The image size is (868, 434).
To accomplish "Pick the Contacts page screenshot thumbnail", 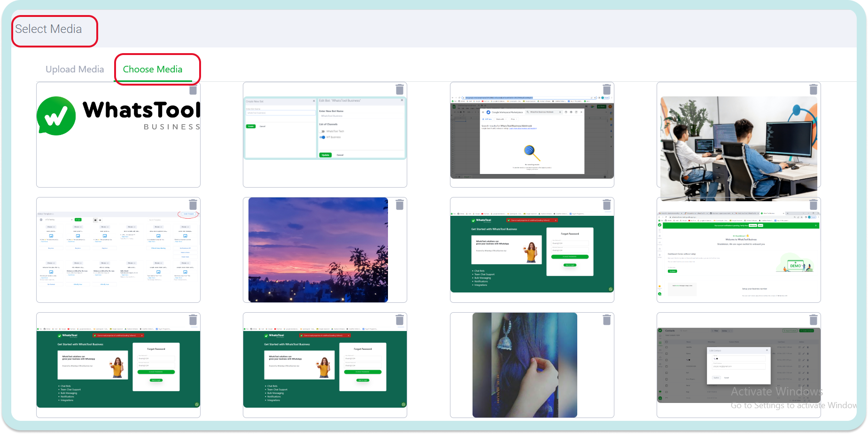I will click(x=738, y=365).
